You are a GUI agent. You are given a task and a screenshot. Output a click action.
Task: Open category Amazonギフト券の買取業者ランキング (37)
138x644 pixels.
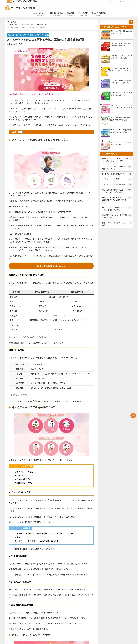click(x=117, y=209)
